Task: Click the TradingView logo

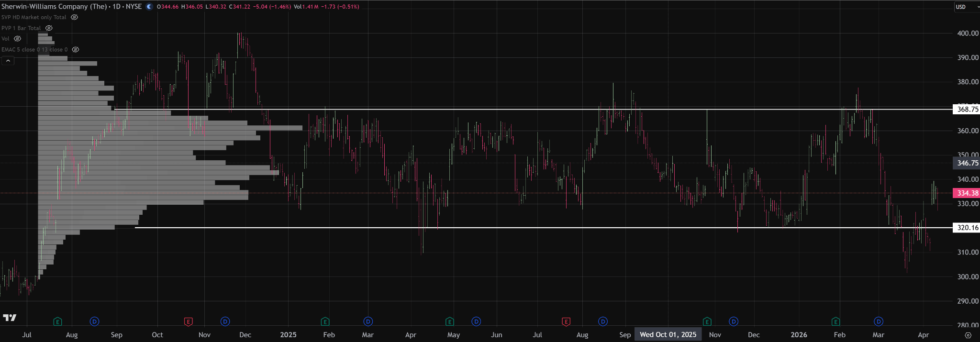Action: [10, 318]
